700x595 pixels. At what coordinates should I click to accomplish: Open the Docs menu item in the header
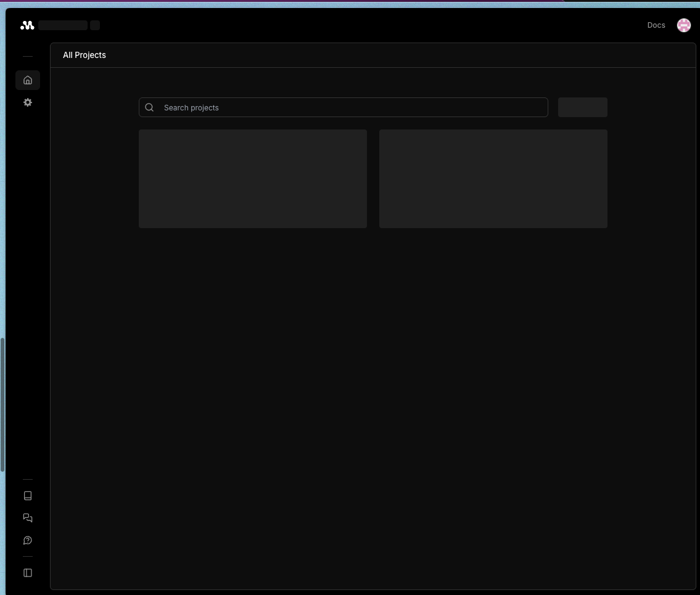click(656, 25)
